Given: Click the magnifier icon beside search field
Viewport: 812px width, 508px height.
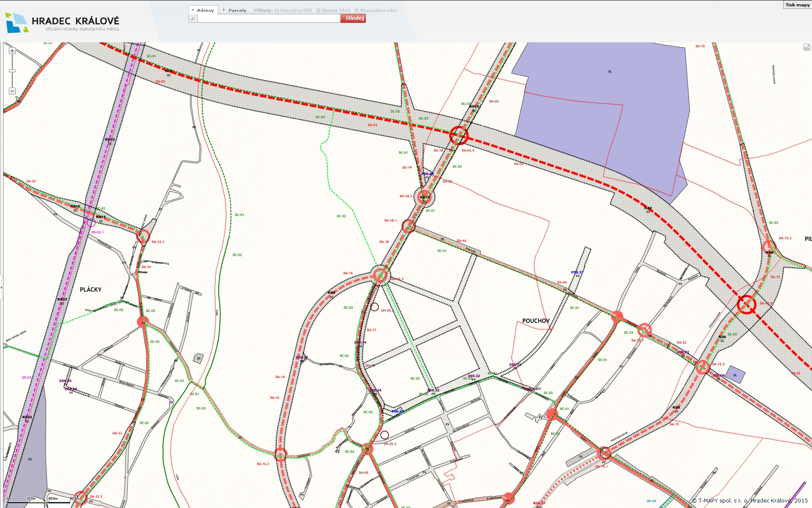Looking at the screenshot, I should [193, 19].
